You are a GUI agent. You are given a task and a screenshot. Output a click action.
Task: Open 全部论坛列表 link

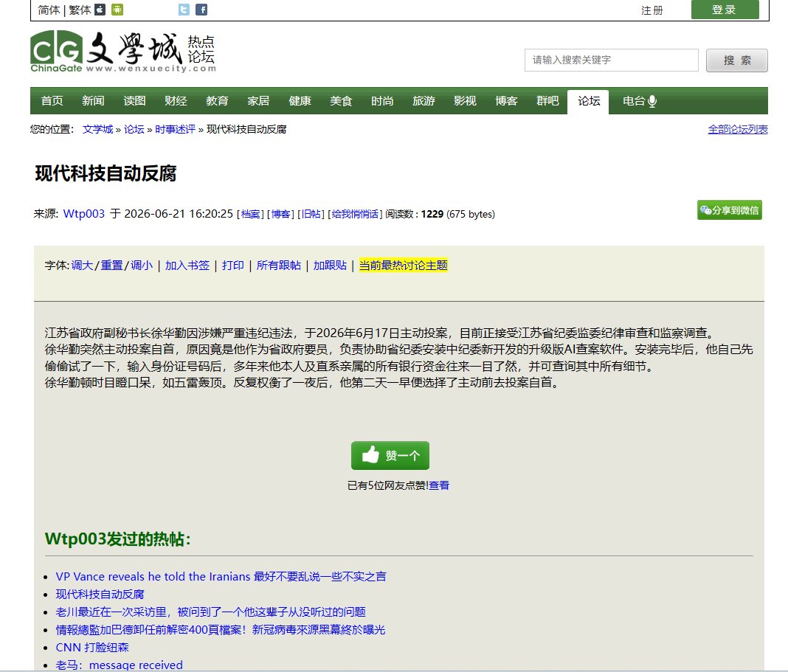[x=738, y=130]
